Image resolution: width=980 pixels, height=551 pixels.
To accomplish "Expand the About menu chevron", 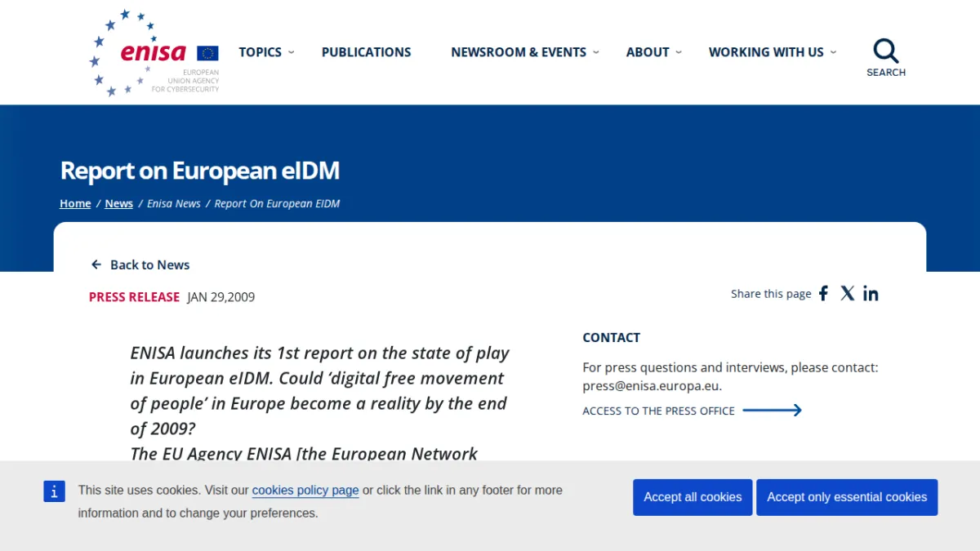I will 679,52.
